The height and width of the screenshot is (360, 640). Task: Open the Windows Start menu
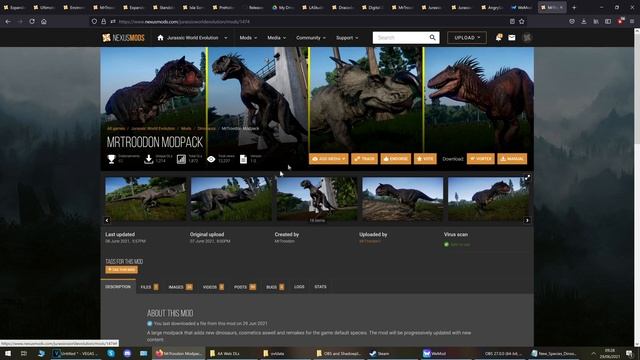pos(8,353)
